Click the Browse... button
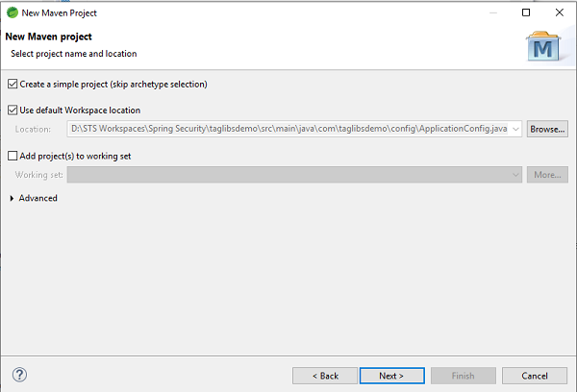Screen dimensions: 577x392 [x=547, y=129]
